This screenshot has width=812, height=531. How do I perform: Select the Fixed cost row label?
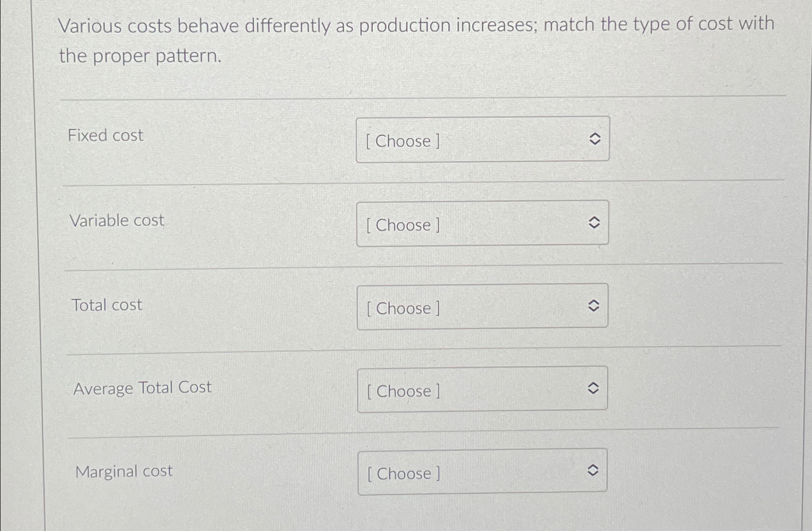coord(107,136)
